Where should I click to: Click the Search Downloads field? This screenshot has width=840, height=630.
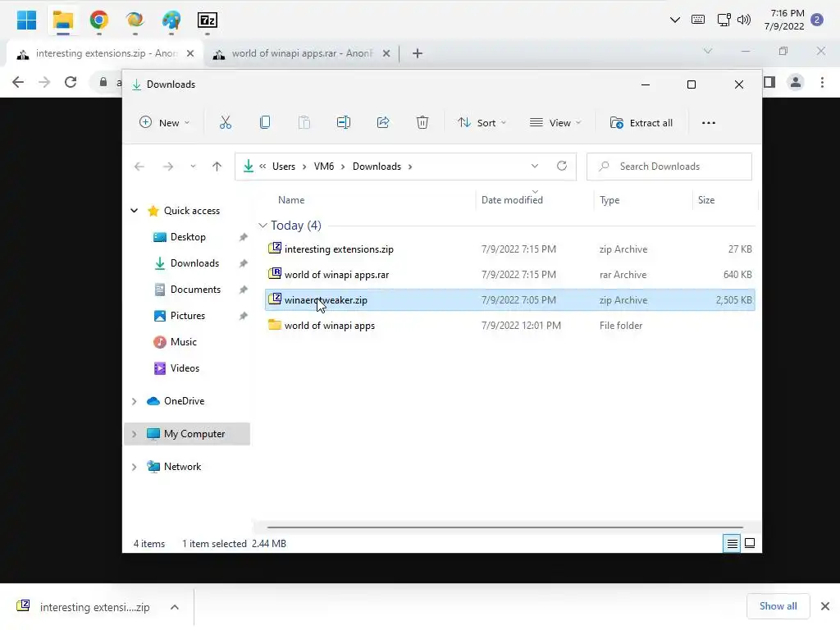point(669,167)
